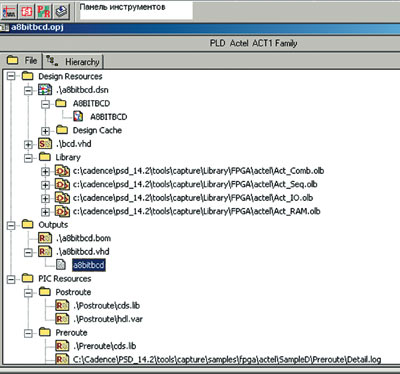Click the a8bitbcd.bom report icon
This screenshot has height=374, width=400.
click(x=45, y=238)
